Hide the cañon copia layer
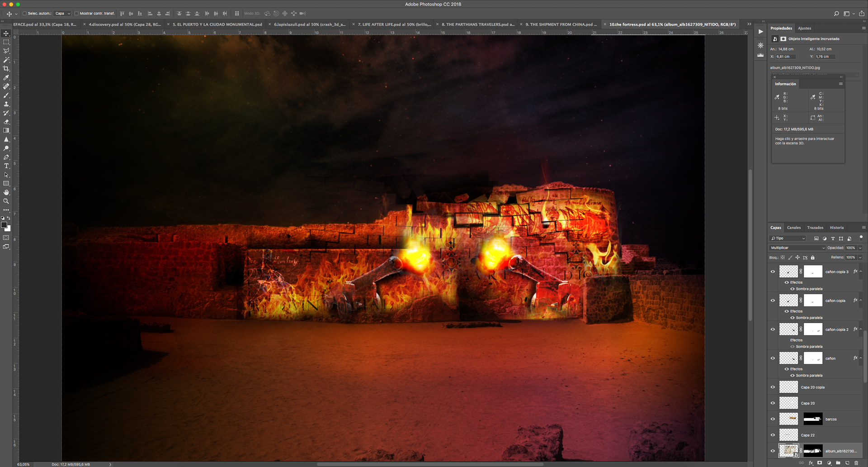Screen dimensions: 868x467 (x=773, y=300)
